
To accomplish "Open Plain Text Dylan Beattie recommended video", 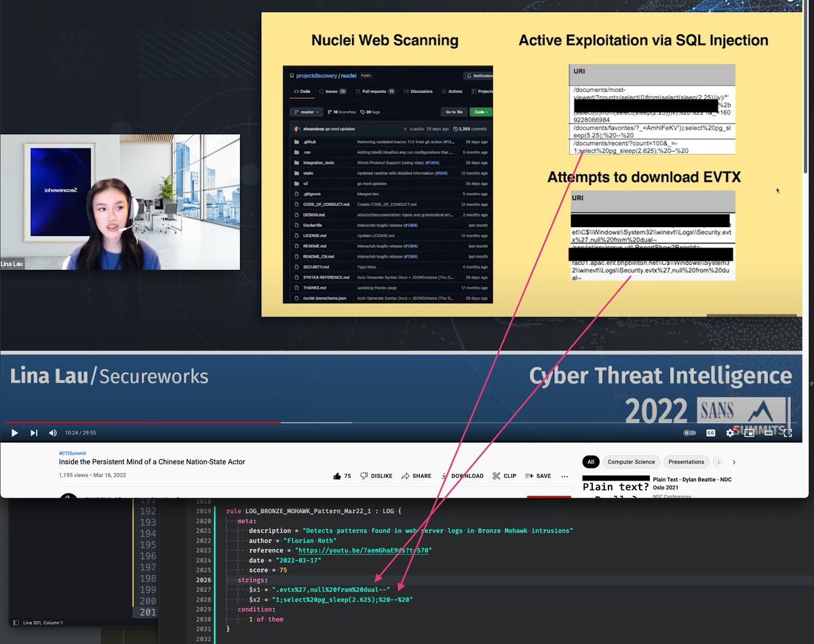I will pyautogui.click(x=692, y=483).
